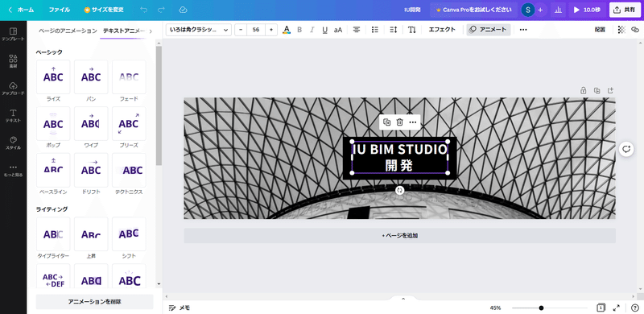Open the Elements sidebar panel
644x314 pixels.
[x=13, y=61]
